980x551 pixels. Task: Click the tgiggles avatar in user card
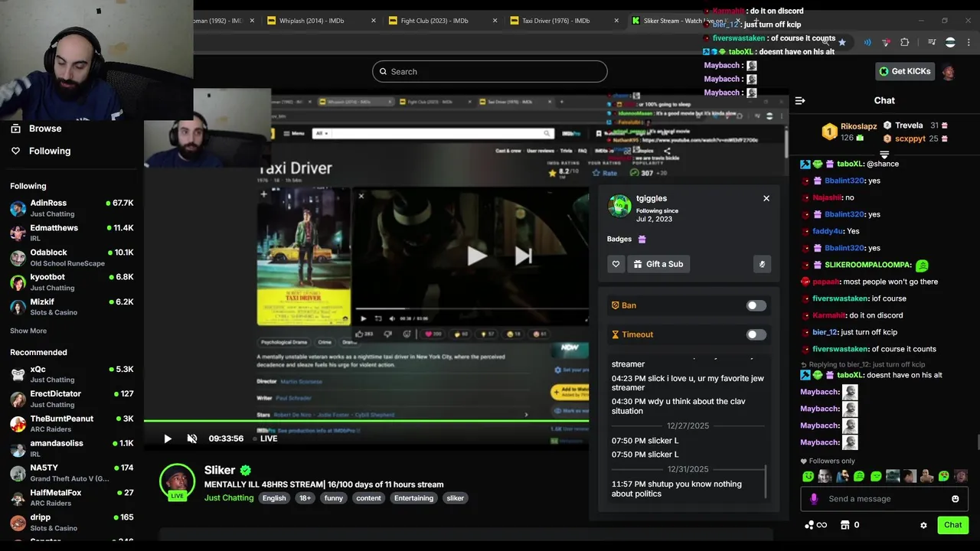619,206
